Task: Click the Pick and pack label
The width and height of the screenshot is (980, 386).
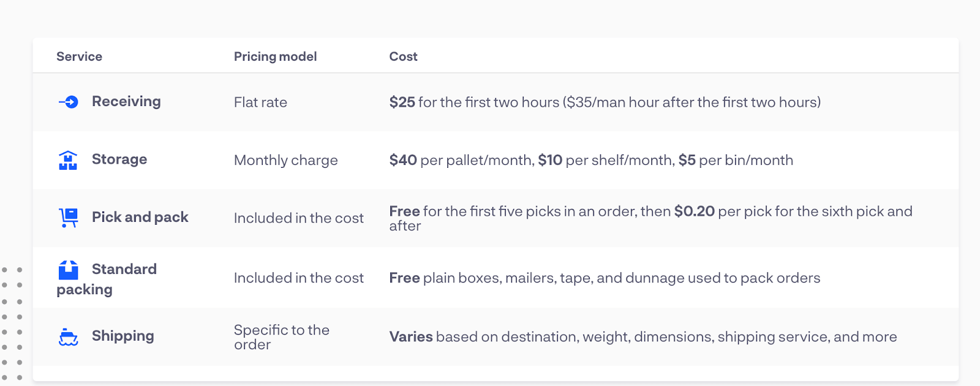Action: pos(140,218)
